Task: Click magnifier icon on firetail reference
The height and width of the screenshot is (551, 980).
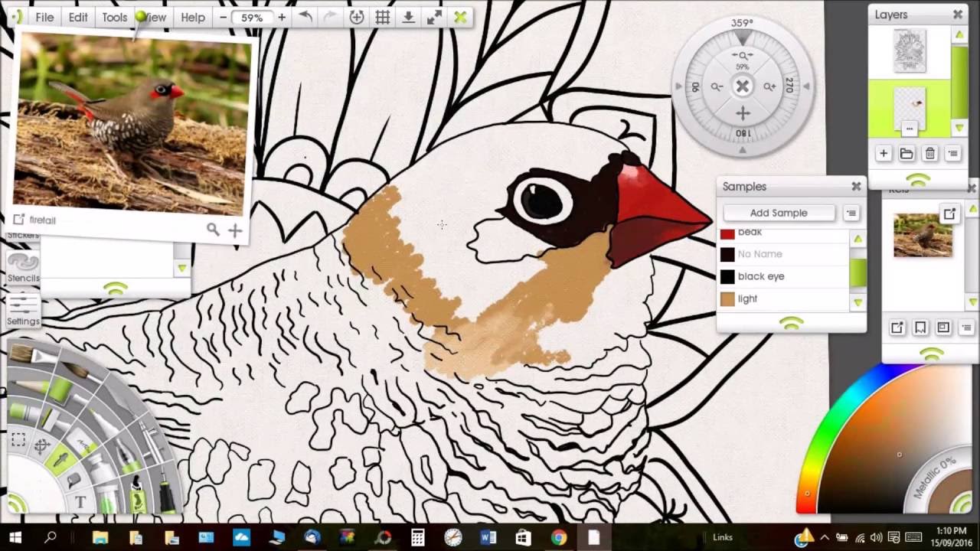Action: tap(213, 229)
